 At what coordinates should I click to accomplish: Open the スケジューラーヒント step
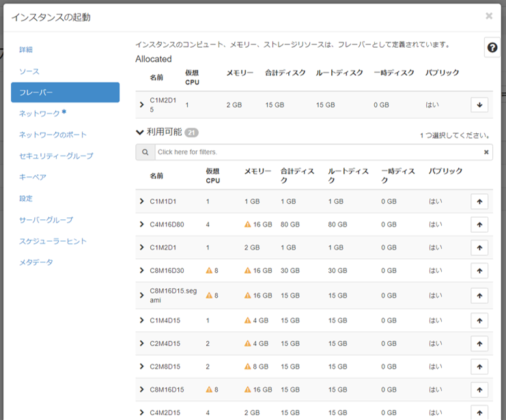(53, 241)
